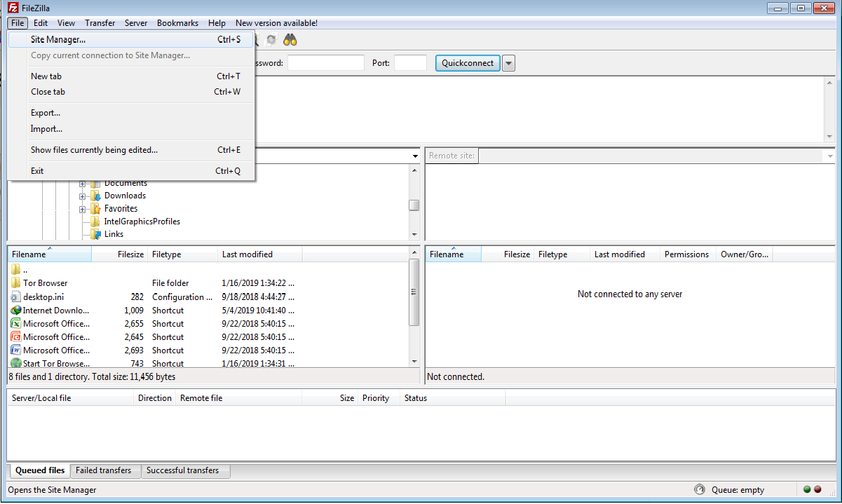Select the Links folder icon in tree

(x=95, y=234)
